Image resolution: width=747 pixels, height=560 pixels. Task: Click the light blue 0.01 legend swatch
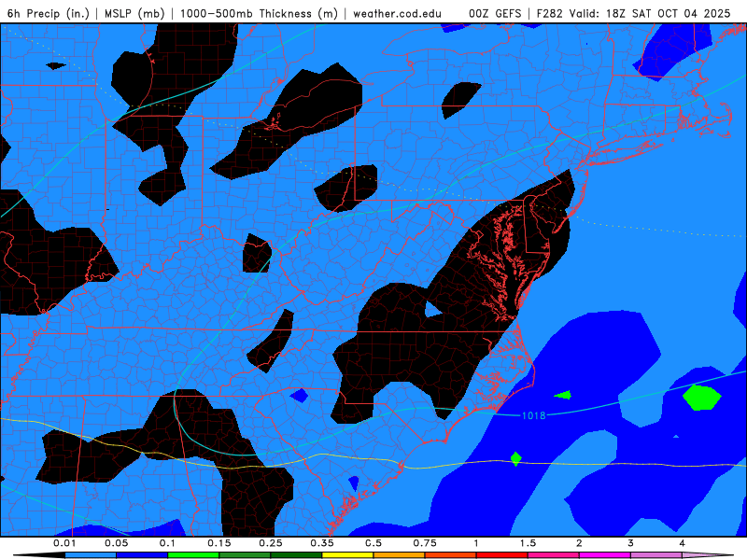(x=91, y=555)
